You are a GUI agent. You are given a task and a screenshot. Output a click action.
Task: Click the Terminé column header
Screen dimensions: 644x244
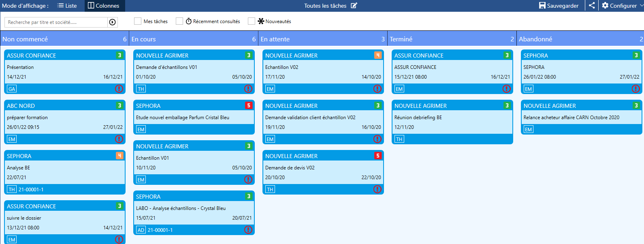(452, 39)
